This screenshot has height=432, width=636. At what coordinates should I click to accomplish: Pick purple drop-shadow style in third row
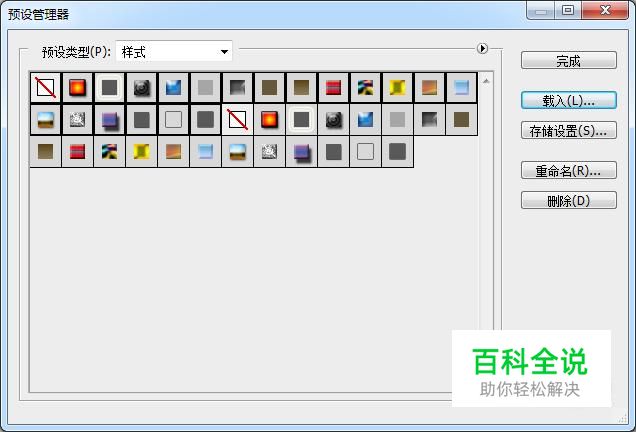(301, 152)
